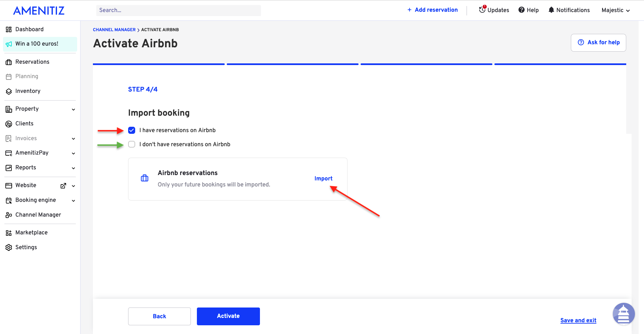
Task: Click the AmenitizPay card icon
Action: coord(9,153)
